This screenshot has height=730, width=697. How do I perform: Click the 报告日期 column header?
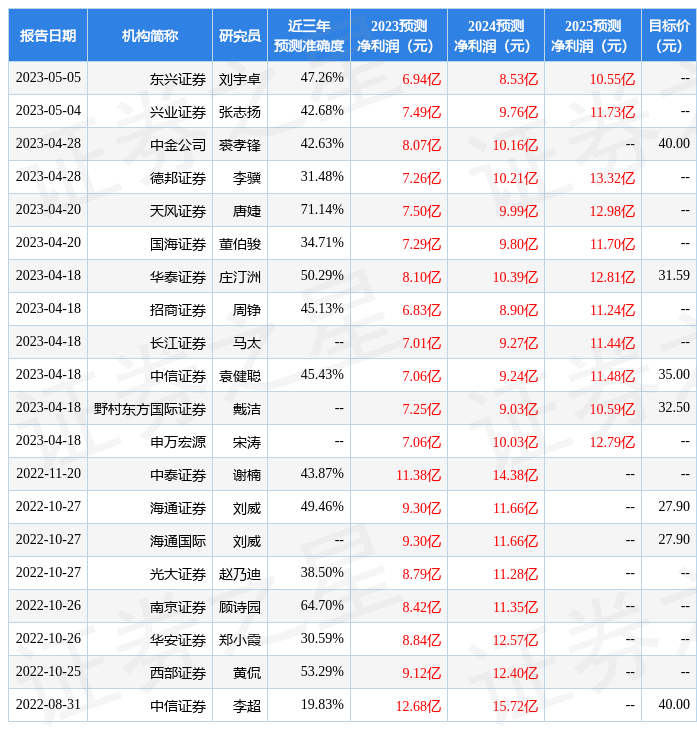click(48, 35)
